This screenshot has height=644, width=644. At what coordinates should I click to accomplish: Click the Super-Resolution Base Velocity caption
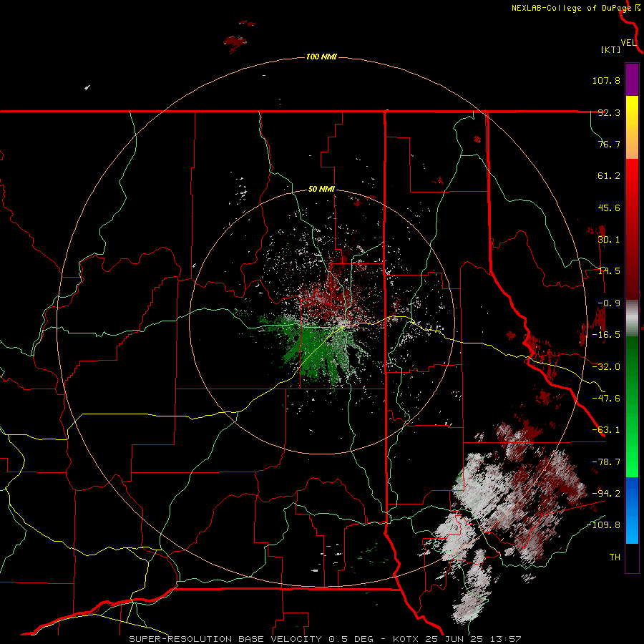pos(326,639)
